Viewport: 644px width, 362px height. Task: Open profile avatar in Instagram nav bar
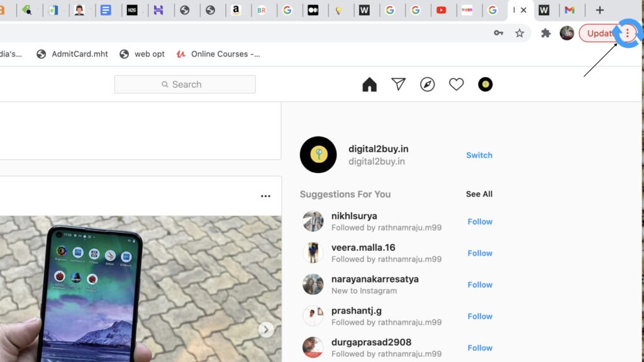pyautogui.click(x=485, y=85)
